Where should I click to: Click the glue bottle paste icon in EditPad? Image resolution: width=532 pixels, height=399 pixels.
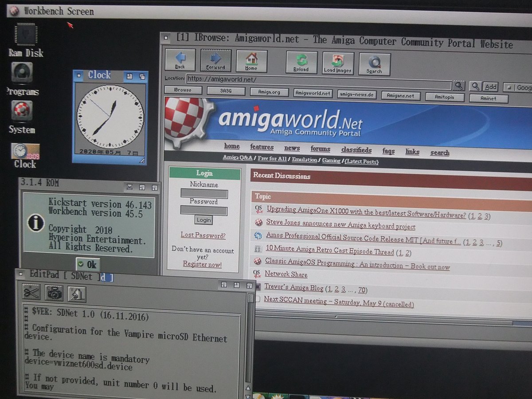point(77,293)
